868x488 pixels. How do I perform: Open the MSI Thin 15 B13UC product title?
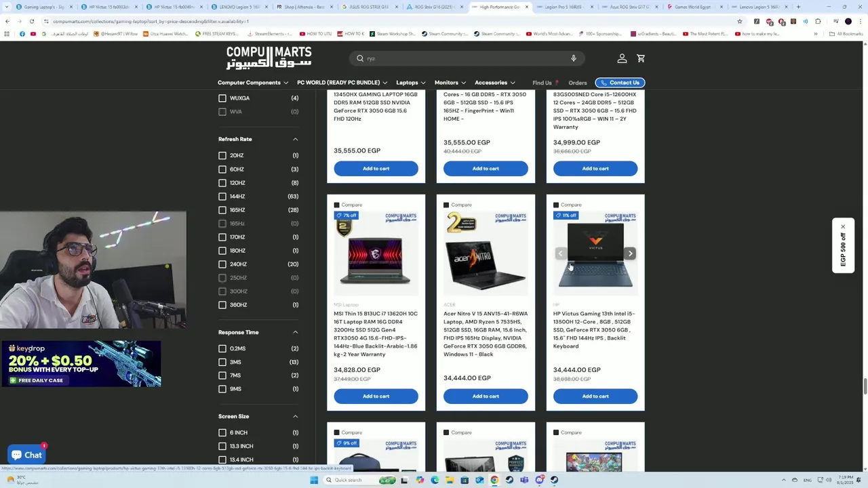point(376,334)
